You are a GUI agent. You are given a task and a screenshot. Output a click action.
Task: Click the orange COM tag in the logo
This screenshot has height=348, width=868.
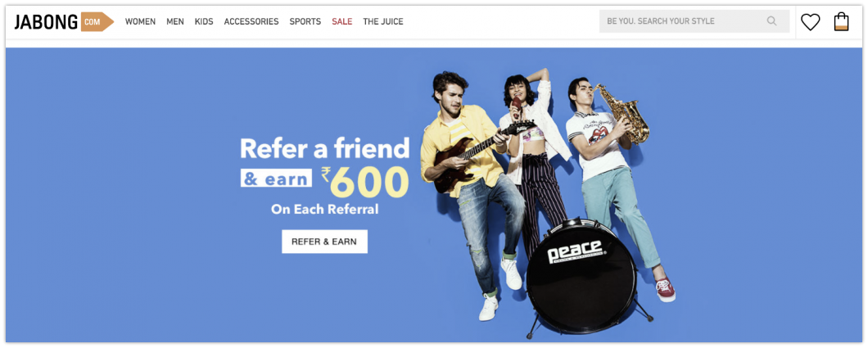coord(97,21)
